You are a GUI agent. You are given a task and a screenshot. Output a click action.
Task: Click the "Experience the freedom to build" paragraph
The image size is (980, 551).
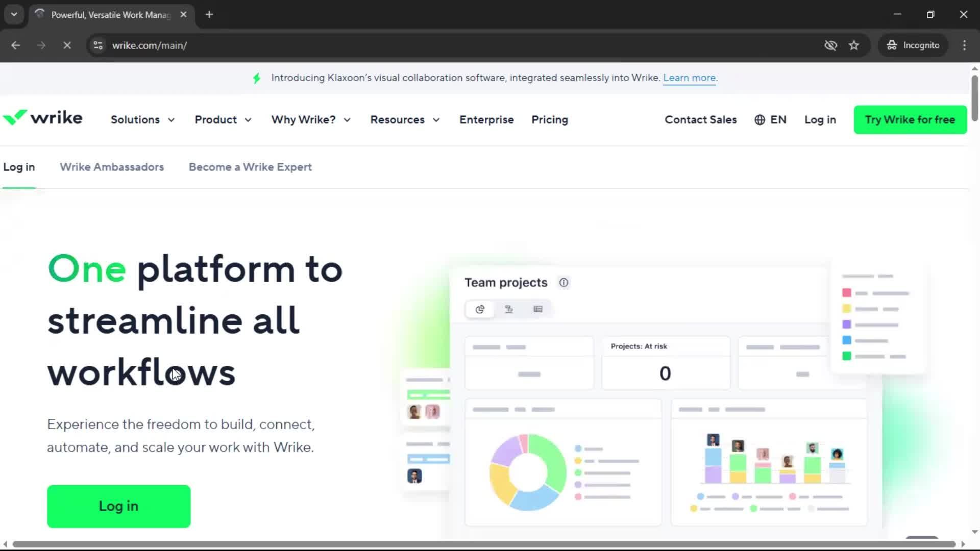tap(181, 436)
